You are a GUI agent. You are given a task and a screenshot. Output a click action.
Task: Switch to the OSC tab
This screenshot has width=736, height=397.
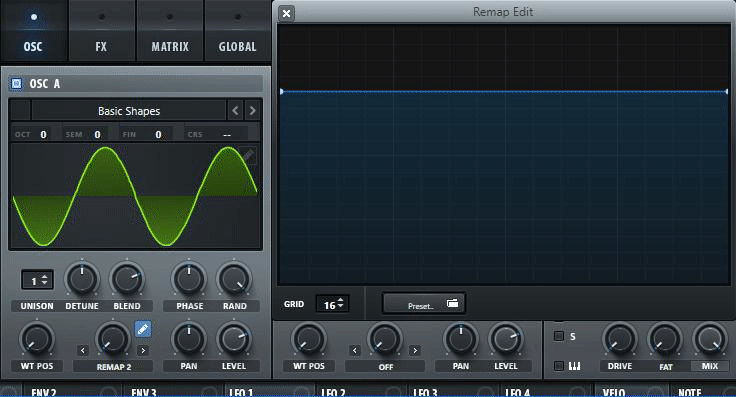click(x=33, y=31)
